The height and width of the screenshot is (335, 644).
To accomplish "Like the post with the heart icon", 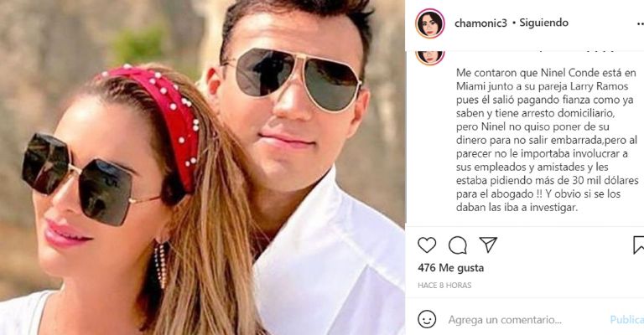I will pos(427,245).
